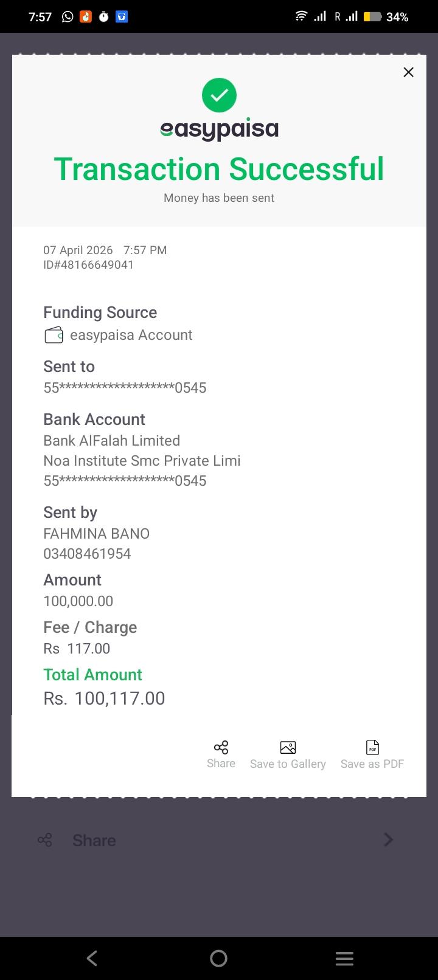Tap the transaction ID number
The width and height of the screenshot is (438, 980).
click(x=89, y=265)
